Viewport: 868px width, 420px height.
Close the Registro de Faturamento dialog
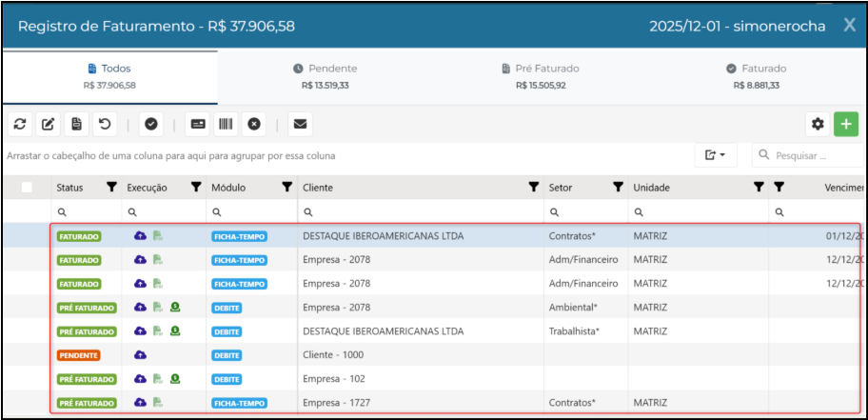[x=849, y=25]
